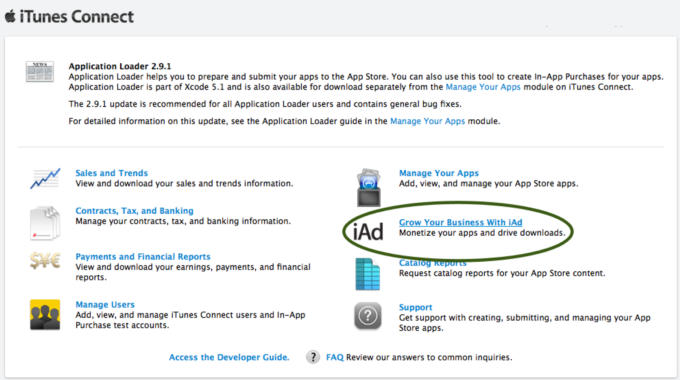680x380 pixels.
Task: Click 'Add, view, and manage your App Store apps.'
Action: tap(489, 183)
